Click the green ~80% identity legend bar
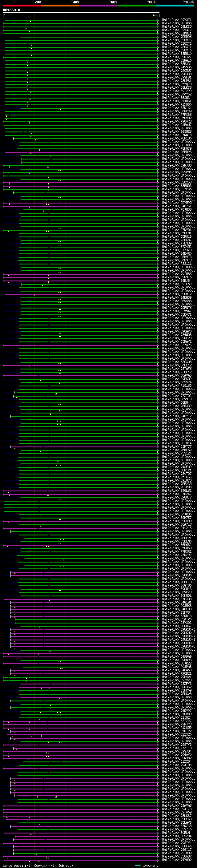 (x=137, y=6)
